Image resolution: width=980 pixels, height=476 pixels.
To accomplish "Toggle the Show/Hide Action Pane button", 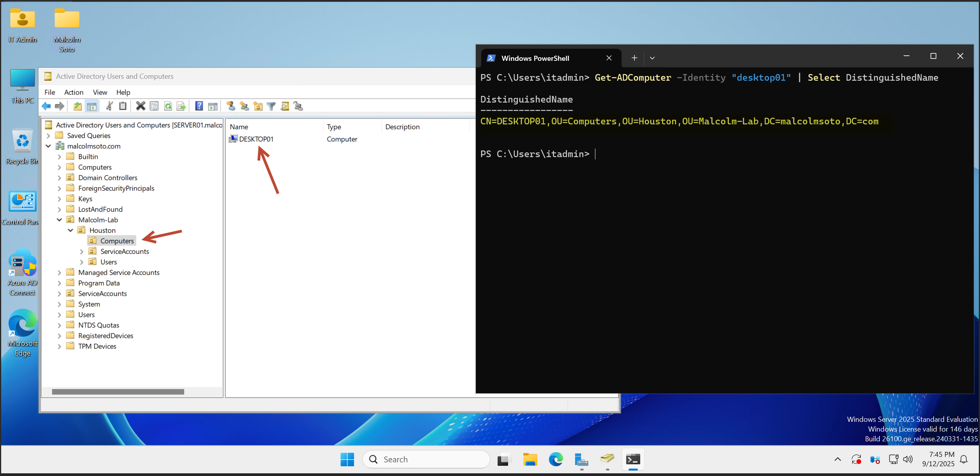I will [213, 106].
